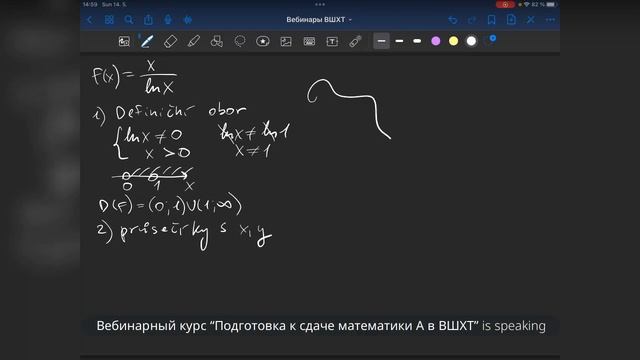
Task: Select the Image insert tool
Action: pyautogui.click(x=286, y=41)
